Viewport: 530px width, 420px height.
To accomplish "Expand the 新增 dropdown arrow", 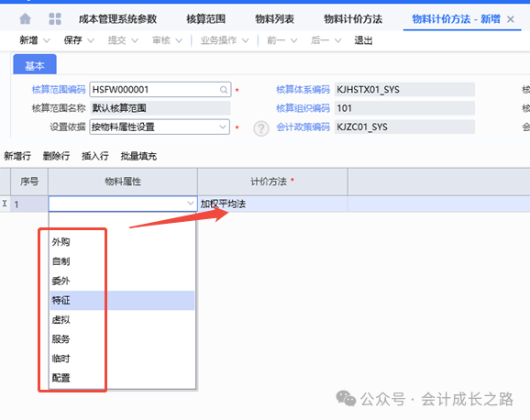I will point(47,40).
